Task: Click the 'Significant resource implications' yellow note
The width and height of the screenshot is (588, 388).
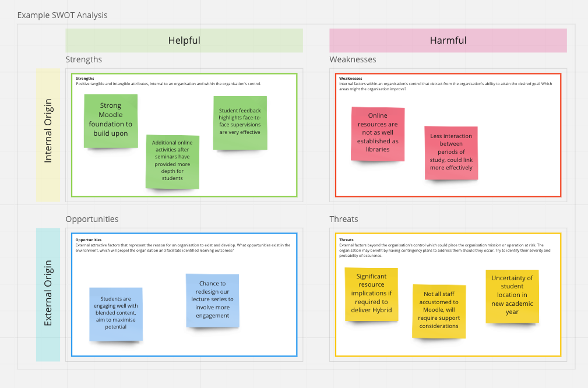Action: (371, 294)
